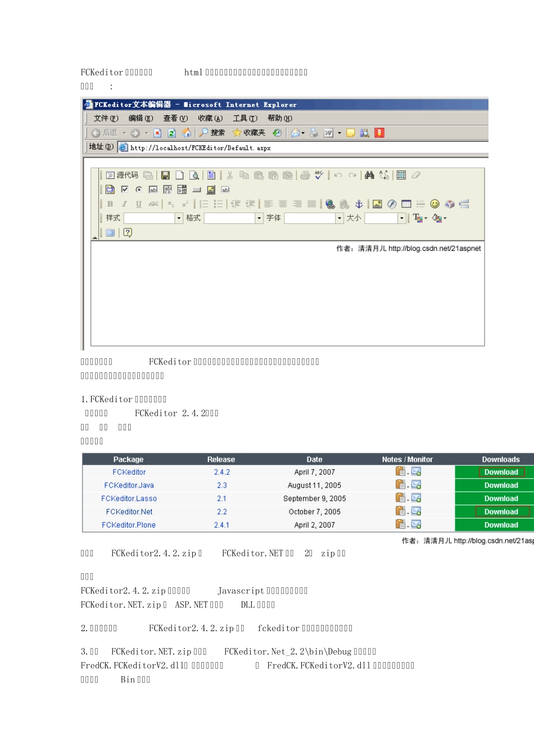
Task: Open the 文件(F) menu
Action: (106, 119)
